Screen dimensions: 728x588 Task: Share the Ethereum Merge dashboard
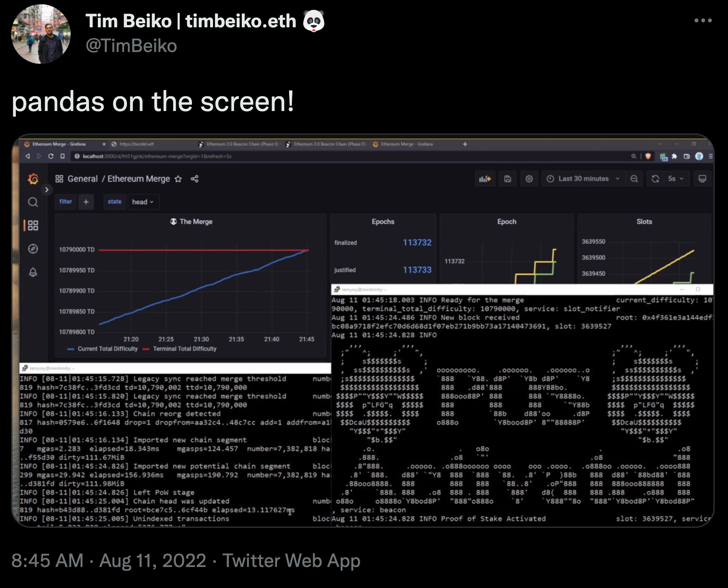click(x=195, y=179)
